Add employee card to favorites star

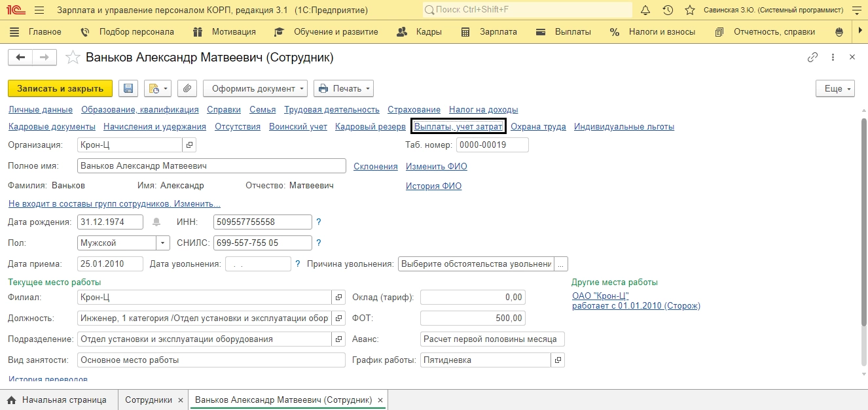74,58
